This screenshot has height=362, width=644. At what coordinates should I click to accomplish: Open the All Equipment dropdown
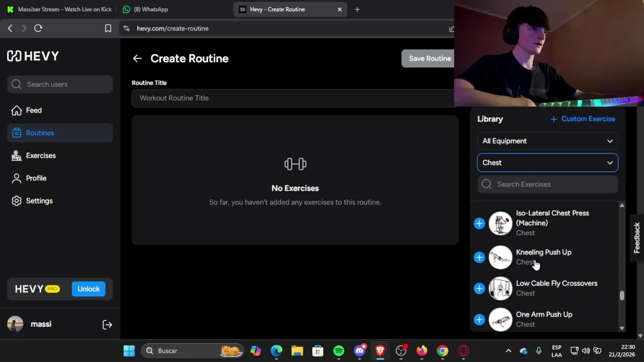coord(547,141)
